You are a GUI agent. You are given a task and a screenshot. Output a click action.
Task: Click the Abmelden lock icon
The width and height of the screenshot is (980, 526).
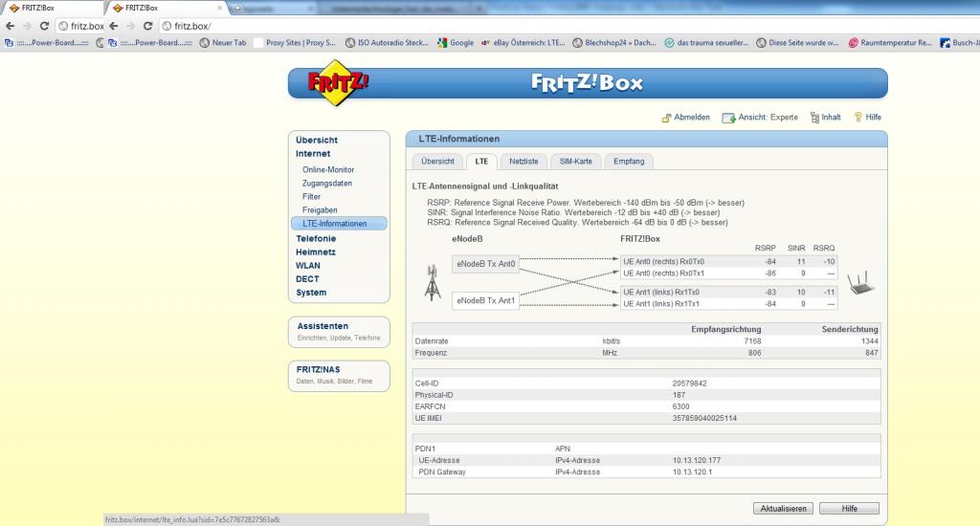[666, 118]
